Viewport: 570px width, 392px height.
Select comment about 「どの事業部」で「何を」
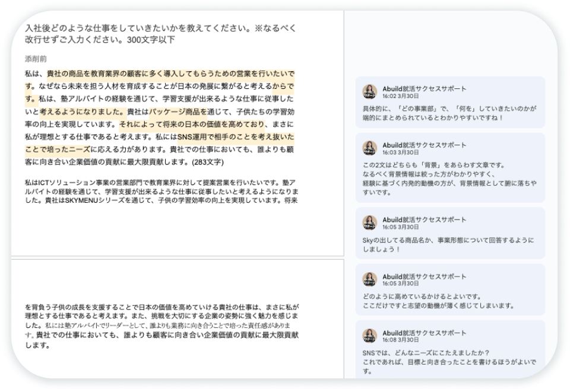point(450,103)
